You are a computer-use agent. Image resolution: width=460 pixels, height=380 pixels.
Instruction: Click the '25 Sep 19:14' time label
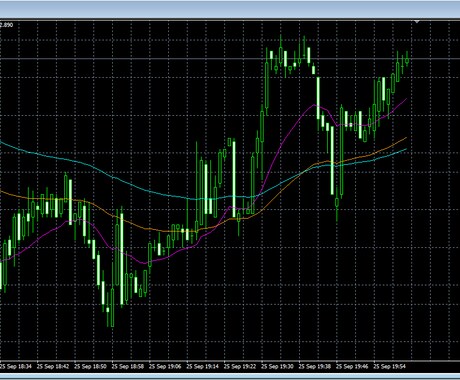point(202,366)
